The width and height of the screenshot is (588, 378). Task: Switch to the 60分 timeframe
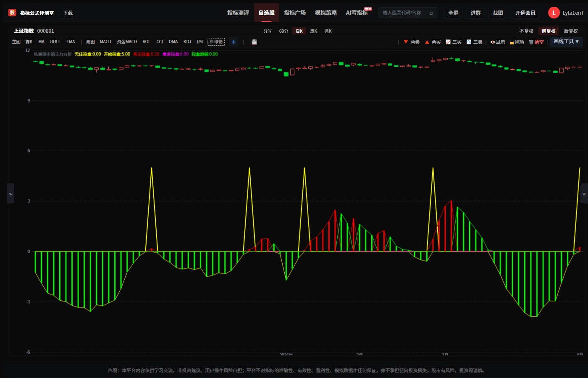pyautogui.click(x=283, y=31)
